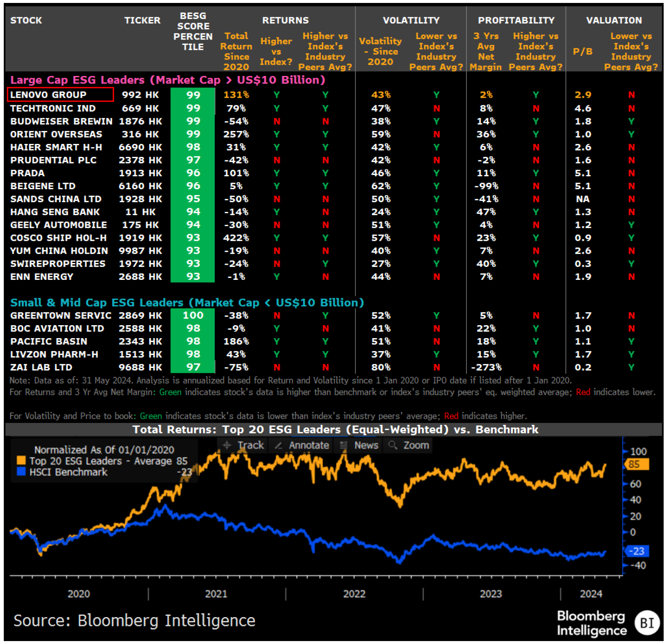667x644 pixels.
Task: Activate the Zoom magnifier tool
Action: [x=409, y=445]
